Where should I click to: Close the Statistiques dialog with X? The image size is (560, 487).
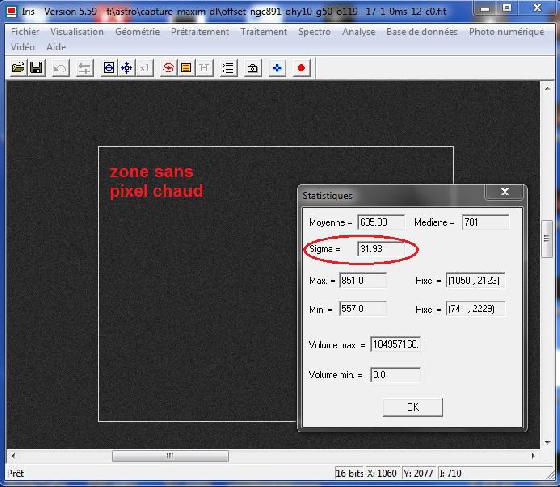[505, 192]
